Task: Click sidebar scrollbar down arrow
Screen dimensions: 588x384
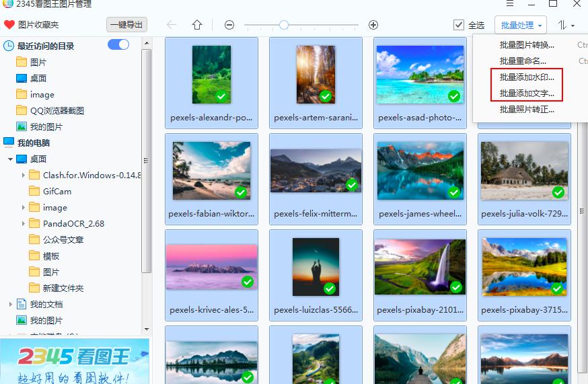Action: pyautogui.click(x=147, y=330)
